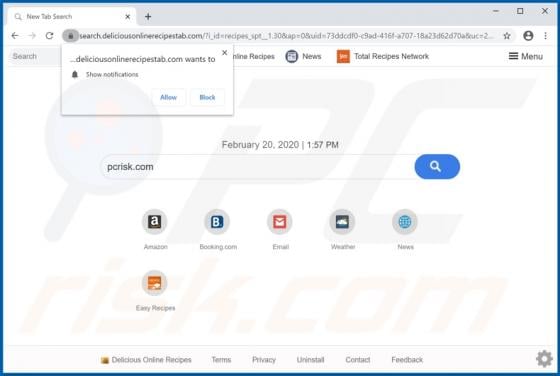Image resolution: width=560 pixels, height=376 pixels.
Task: Open the Terms footer link
Action: 221,360
